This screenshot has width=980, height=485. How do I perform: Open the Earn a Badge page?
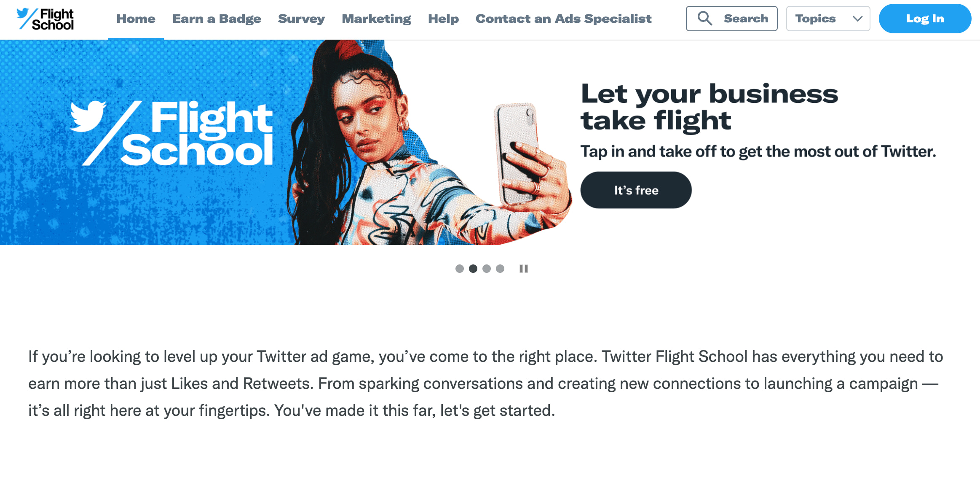(x=217, y=19)
